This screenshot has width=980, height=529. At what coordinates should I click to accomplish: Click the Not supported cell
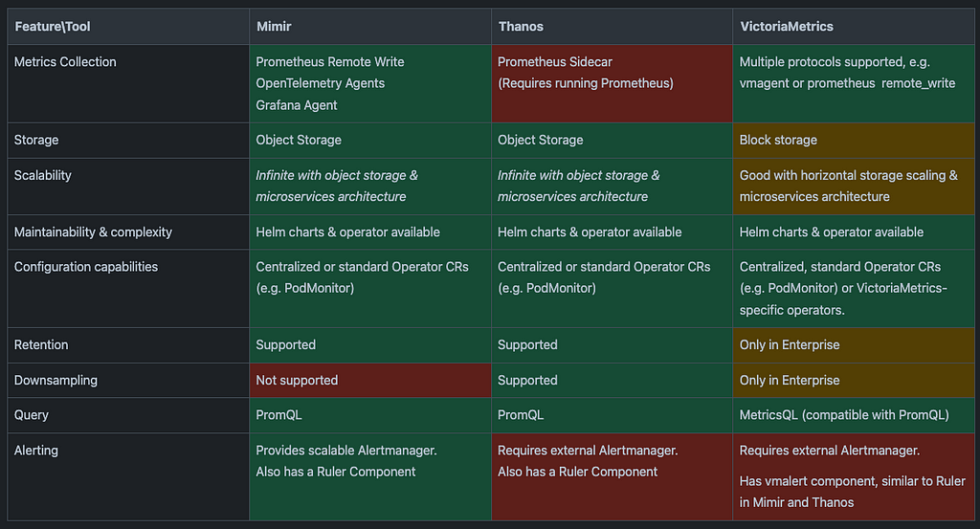point(370,381)
